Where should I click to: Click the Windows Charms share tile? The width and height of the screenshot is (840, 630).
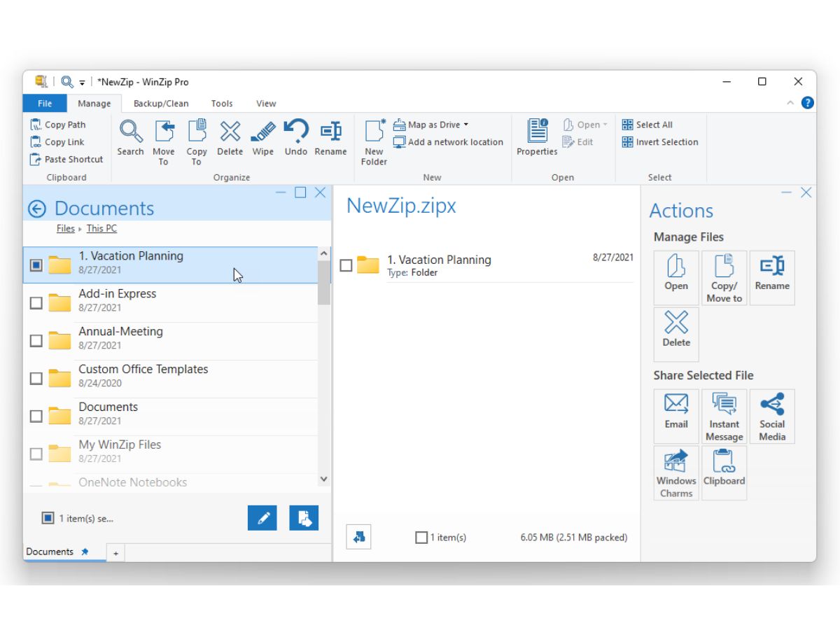[x=676, y=472]
